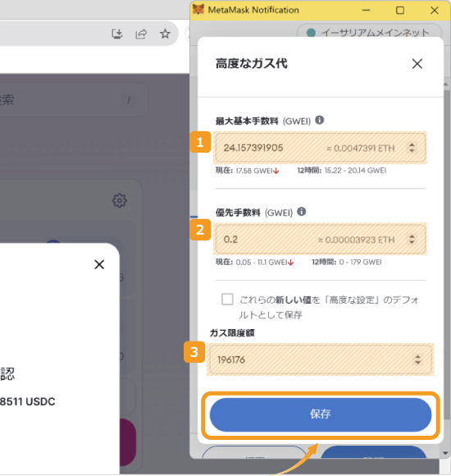
Task: Click the max base fee stepper arrows
Action: click(412, 148)
